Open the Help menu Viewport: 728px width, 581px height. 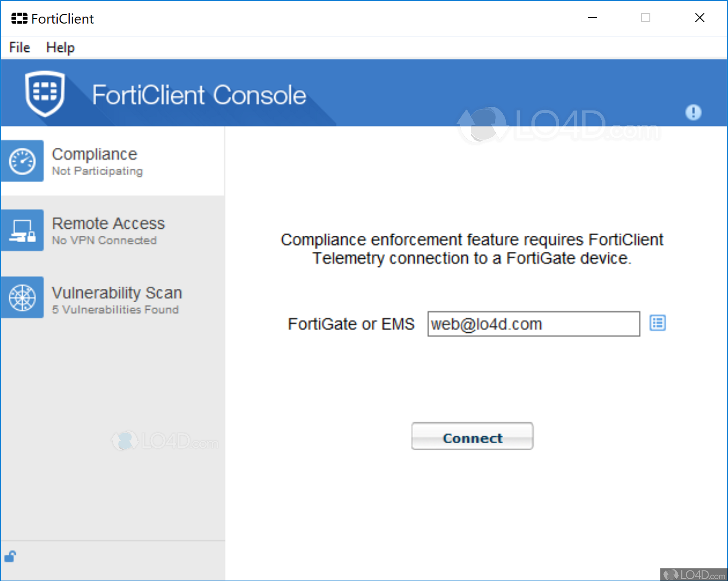click(x=60, y=48)
